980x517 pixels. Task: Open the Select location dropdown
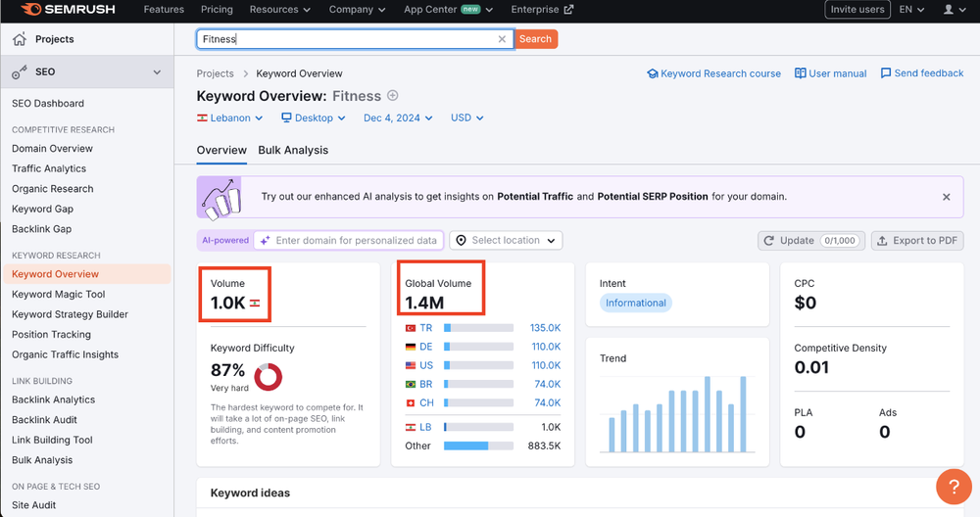click(x=506, y=241)
